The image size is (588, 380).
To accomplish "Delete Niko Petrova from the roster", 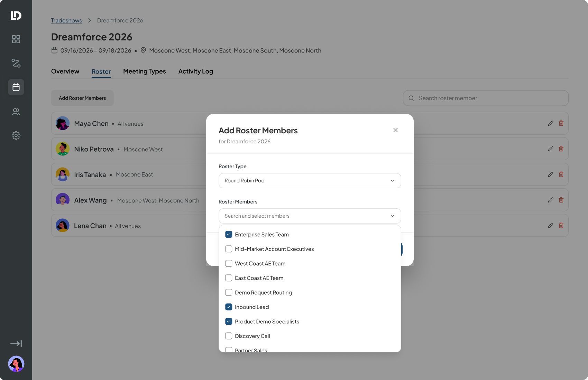I will (x=561, y=149).
